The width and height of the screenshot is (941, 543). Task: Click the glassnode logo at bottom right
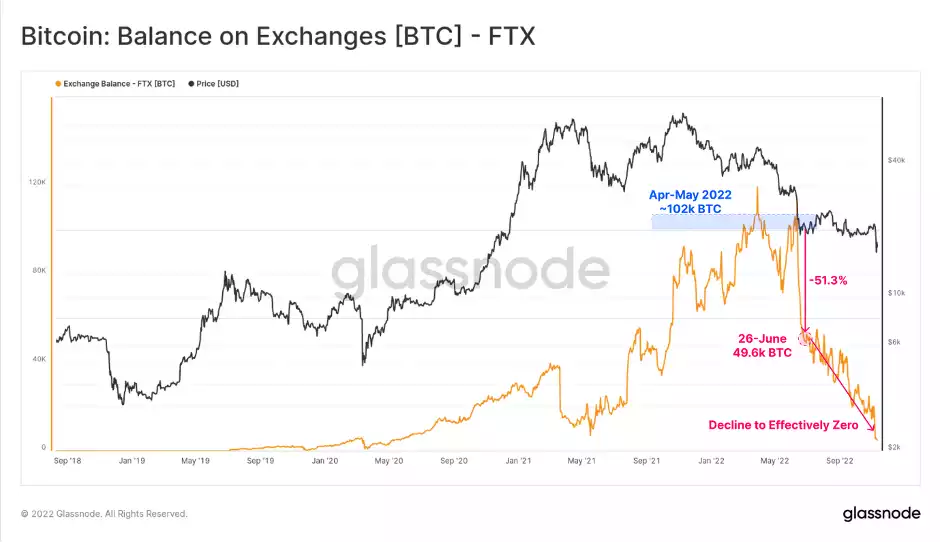[x=881, y=514]
